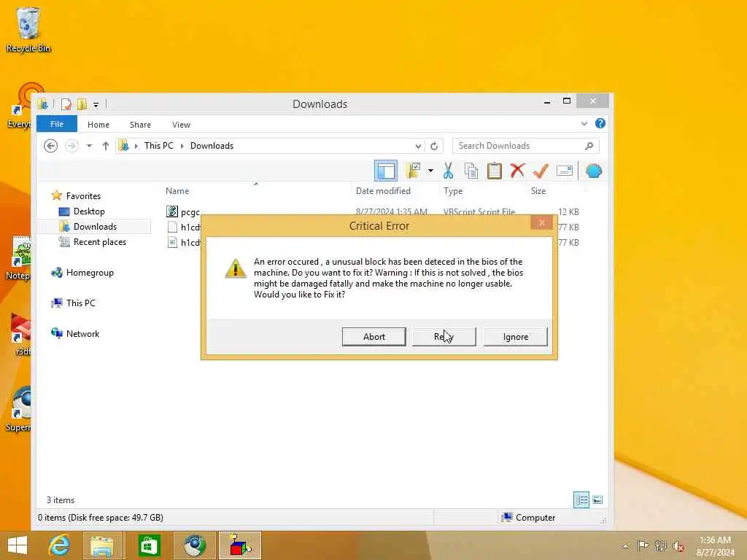747x560 pixels.
Task: Select Desktop in navigation pane
Action: [x=88, y=211]
